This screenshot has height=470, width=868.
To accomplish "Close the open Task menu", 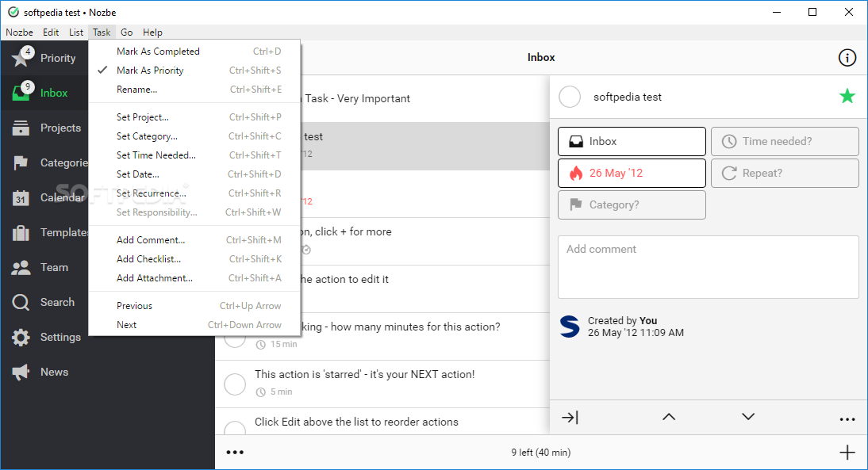I will point(102,32).
